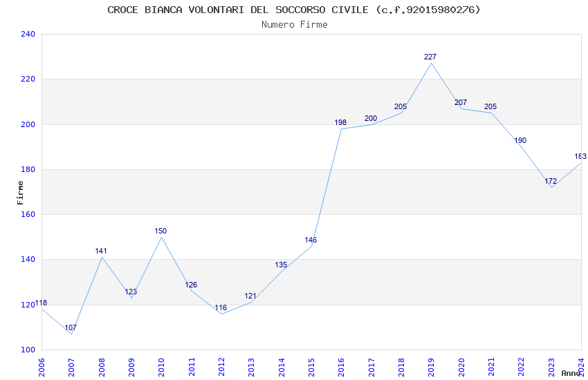Image resolution: width=588 pixels, height=380 pixels.
Task: Click the y-axis value 120
Action: (x=28, y=305)
